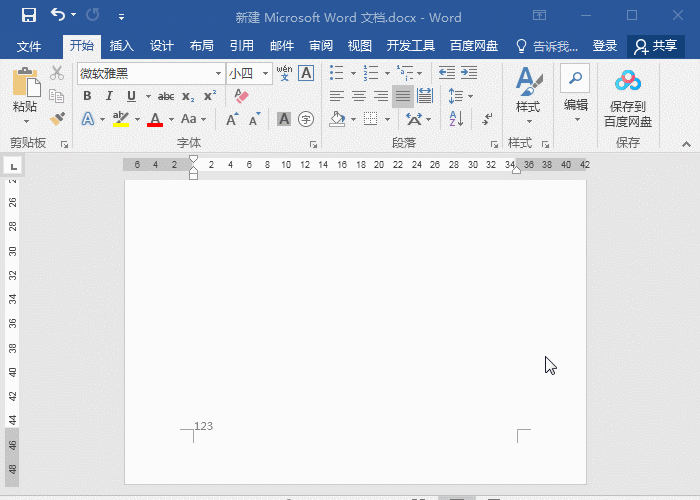
Task: Toggle bold formatting
Action: (87, 96)
